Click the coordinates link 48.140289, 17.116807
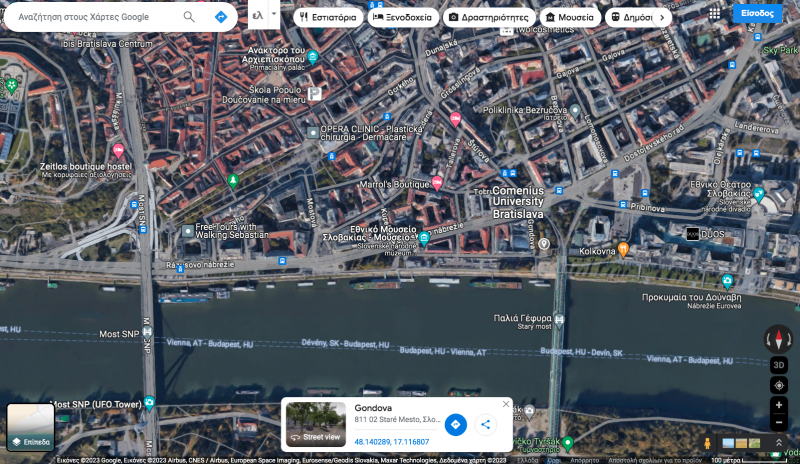 (391, 441)
